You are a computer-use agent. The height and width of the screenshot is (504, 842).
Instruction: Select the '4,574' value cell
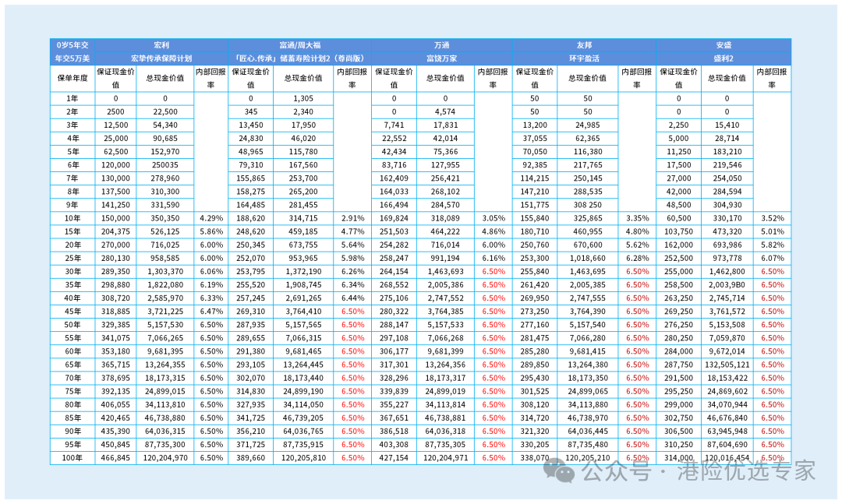pyautogui.click(x=445, y=111)
